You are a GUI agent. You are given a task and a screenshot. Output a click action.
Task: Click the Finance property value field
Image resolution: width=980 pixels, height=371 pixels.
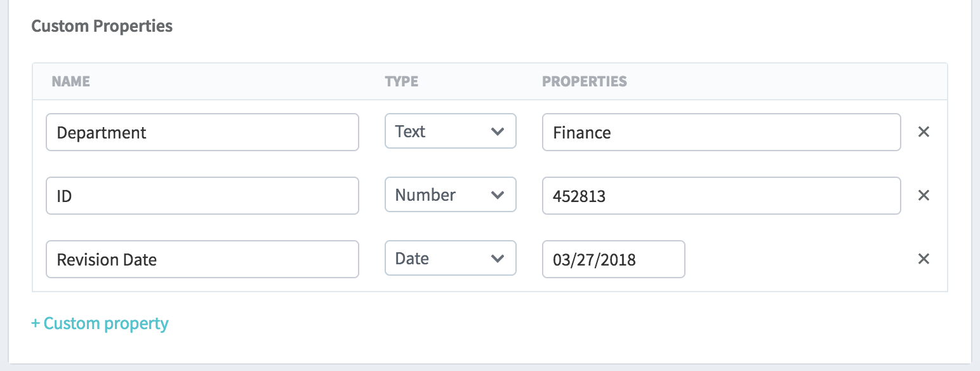click(x=721, y=132)
